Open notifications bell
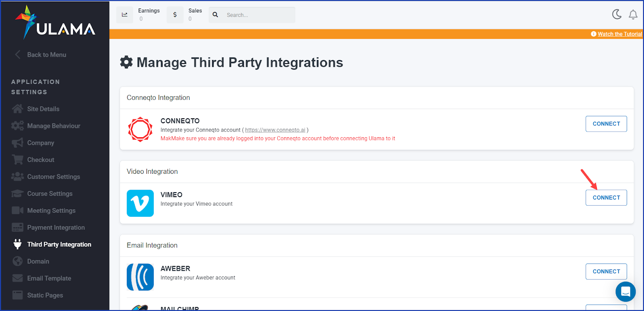 (x=633, y=14)
